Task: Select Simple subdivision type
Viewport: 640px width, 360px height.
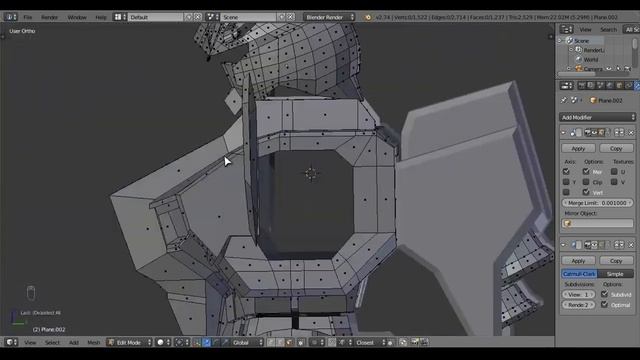Action: [x=615, y=274]
